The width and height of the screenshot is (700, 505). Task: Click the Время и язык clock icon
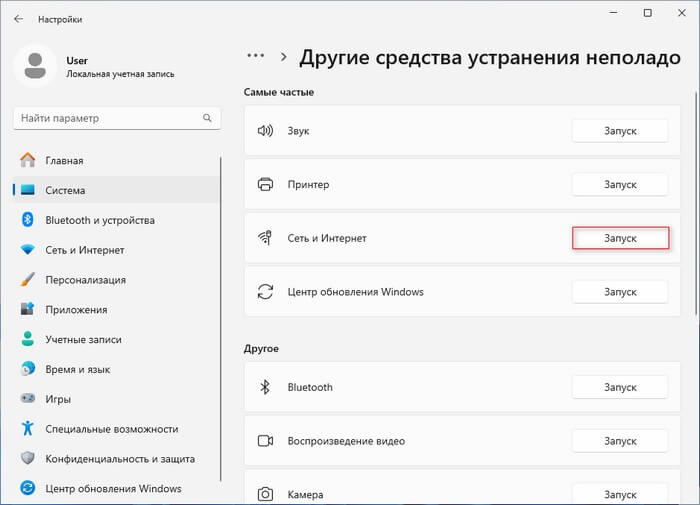click(28, 369)
